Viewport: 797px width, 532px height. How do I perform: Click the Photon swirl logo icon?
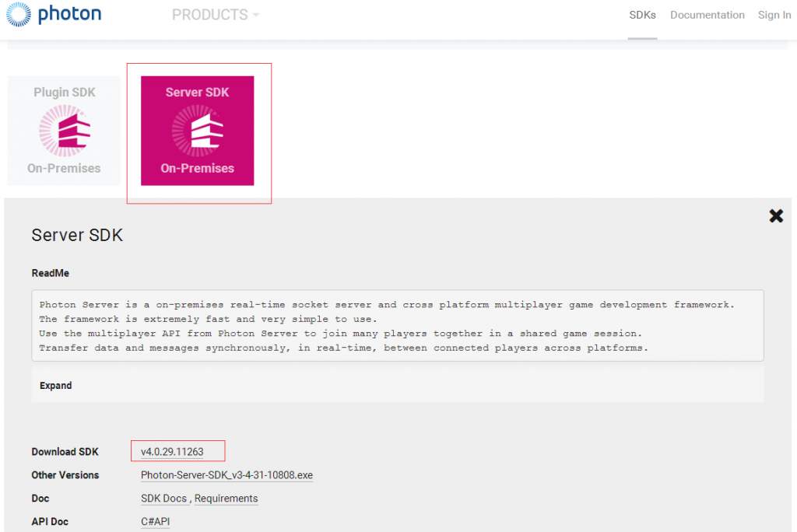pyautogui.click(x=19, y=15)
